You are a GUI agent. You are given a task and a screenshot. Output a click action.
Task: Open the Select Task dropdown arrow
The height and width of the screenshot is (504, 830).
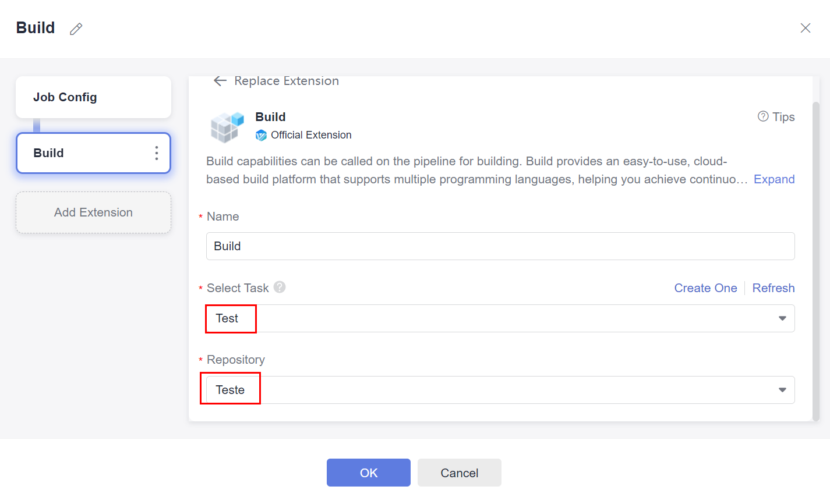782,318
